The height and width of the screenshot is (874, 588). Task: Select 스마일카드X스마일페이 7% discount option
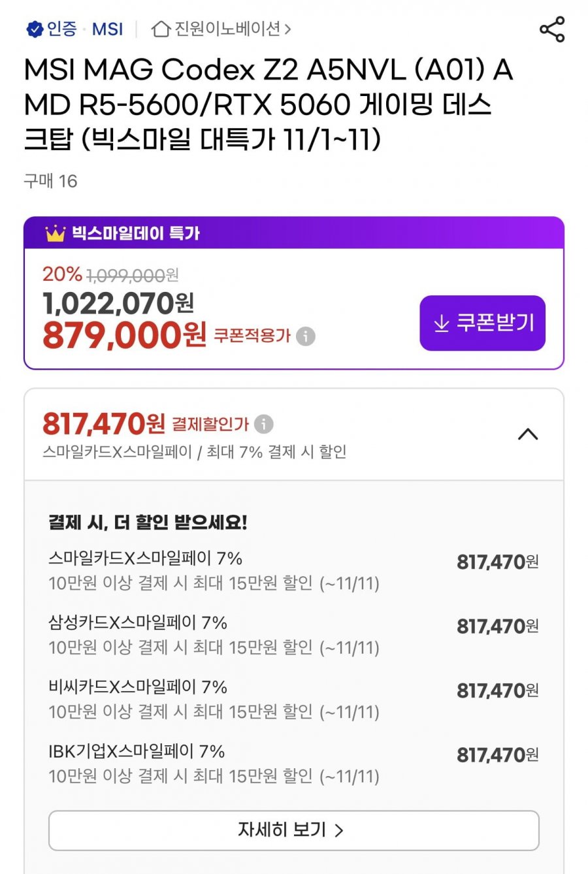(294, 570)
